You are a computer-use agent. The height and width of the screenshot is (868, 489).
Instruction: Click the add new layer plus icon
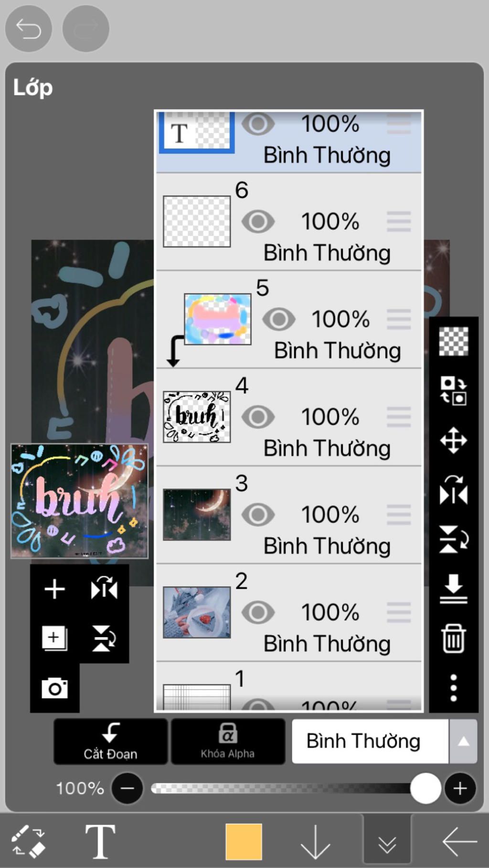(x=54, y=589)
